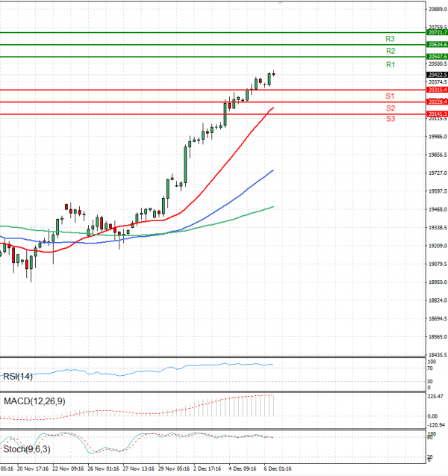This screenshot has width=448, height=476.
Task: Select the S1 support label
Action: pyautogui.click(x=390, y=96)
